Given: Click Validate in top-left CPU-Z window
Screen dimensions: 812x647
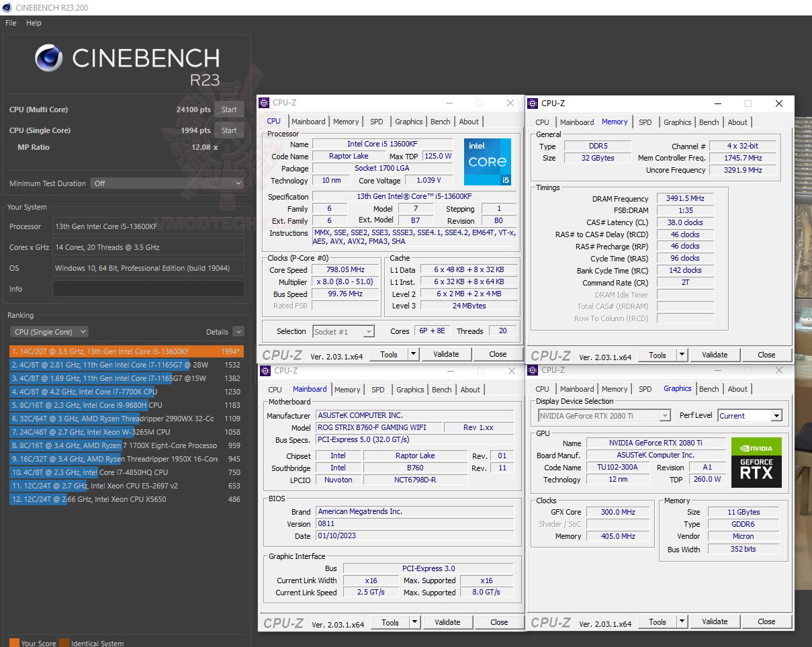Looking at the screenshot, I should pos(446,354).
